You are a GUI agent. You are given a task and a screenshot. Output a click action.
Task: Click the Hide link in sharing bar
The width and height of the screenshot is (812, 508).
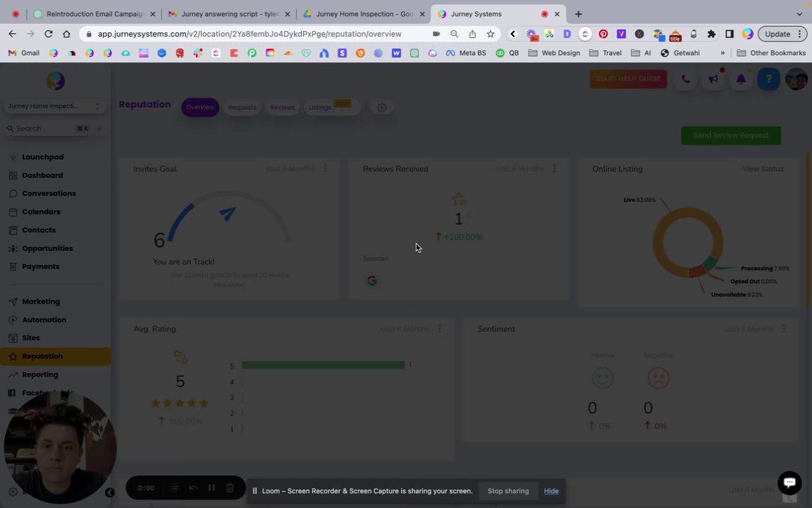551,491
